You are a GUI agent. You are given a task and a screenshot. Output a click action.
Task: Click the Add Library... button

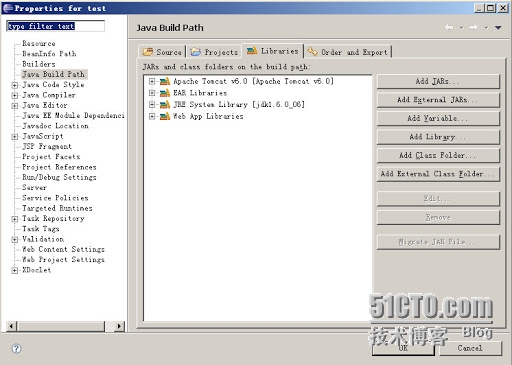pos(438,137)
